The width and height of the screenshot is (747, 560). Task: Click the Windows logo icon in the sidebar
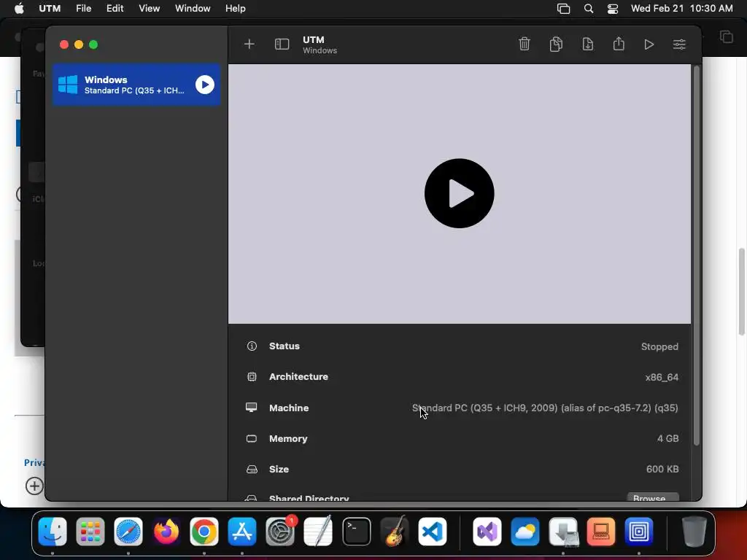68,85
